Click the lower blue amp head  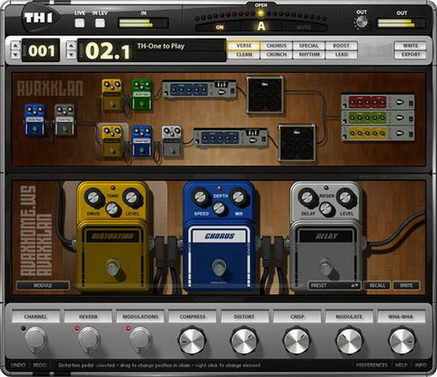[x=231, y=137]
